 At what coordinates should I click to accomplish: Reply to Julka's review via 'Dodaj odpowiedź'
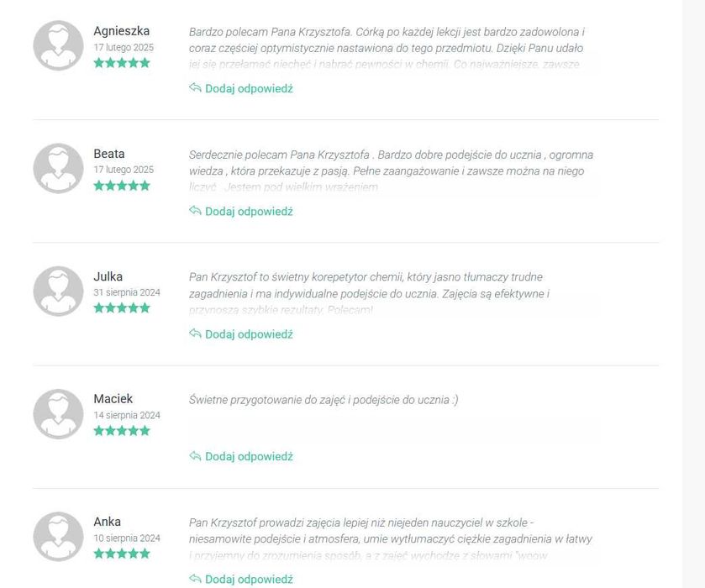[x=249, y=333]
